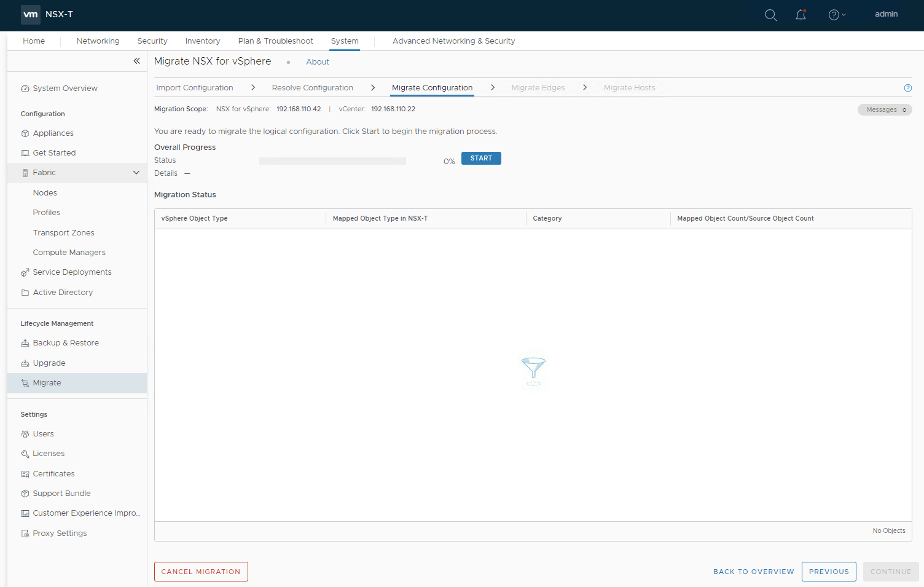Open Nodes under Fabric
Viewport: 924px width, 587px height.
pos(45,193)
